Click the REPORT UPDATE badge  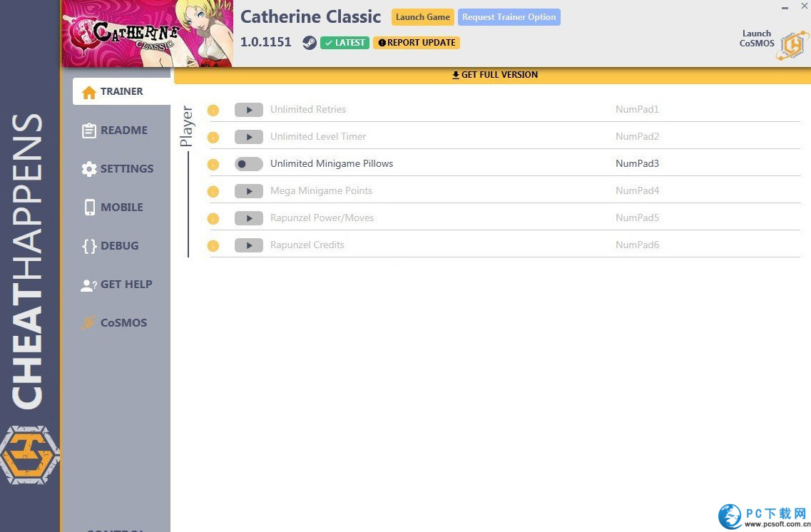417,43
